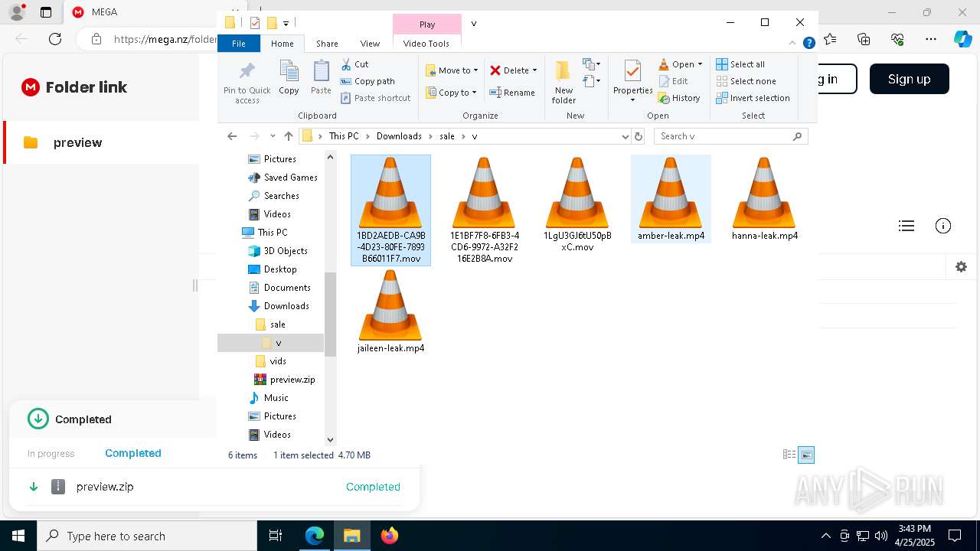This screenshot has width=980, height=551.
Task: Open the Video Tools tab
Action: tap(426, 44)
